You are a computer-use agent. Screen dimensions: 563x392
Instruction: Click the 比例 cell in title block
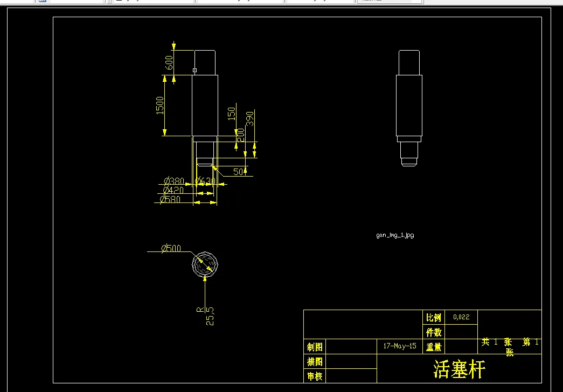pyautogui.click(x=433, y=318)
